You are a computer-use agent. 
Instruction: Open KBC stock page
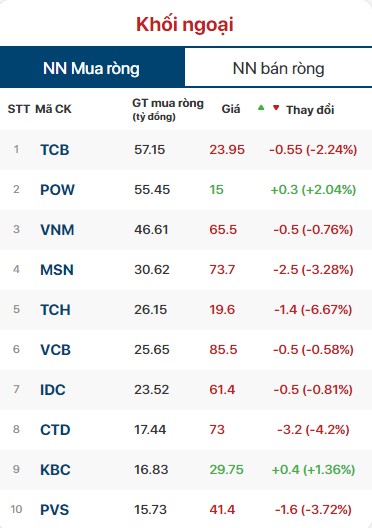point(56,470)
